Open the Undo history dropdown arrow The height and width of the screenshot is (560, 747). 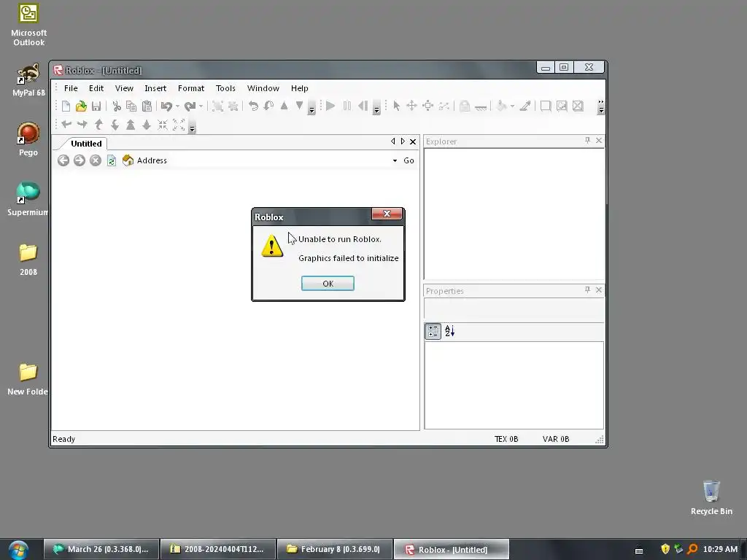[177, 106]
